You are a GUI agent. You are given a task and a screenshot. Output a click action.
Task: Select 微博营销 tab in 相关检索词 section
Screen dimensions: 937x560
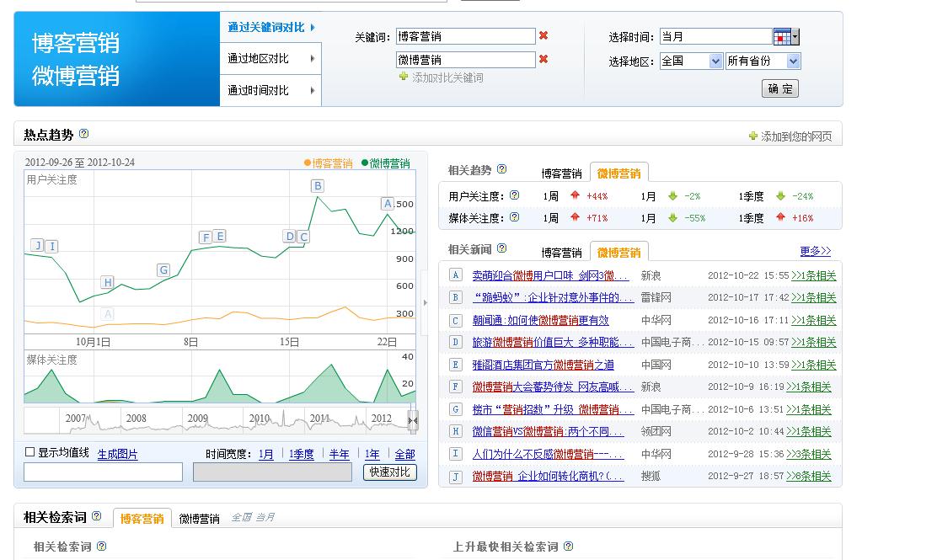click(x=199, y=519)
